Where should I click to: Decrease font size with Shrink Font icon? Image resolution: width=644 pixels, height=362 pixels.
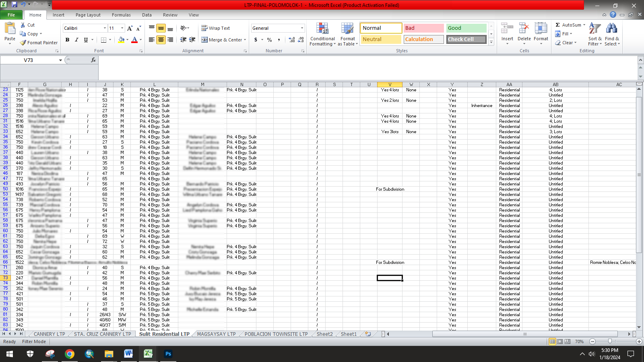pos(138,28)
